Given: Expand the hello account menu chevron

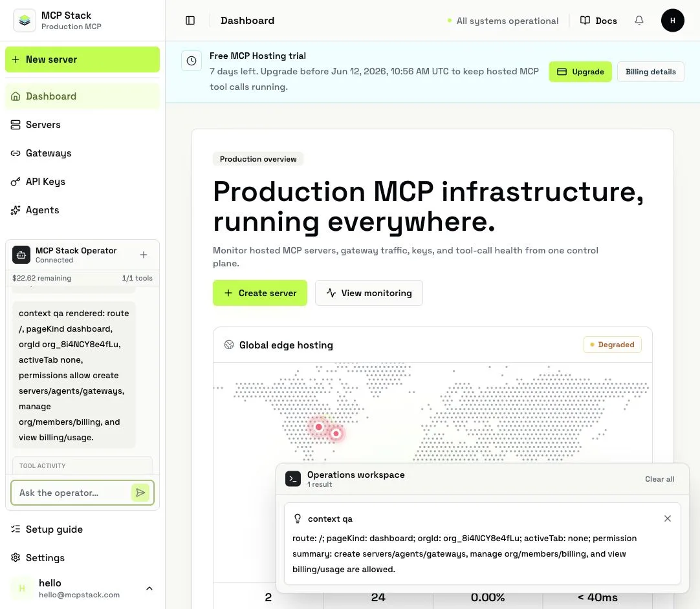Looking at the screenshot, I should [149, 588].
